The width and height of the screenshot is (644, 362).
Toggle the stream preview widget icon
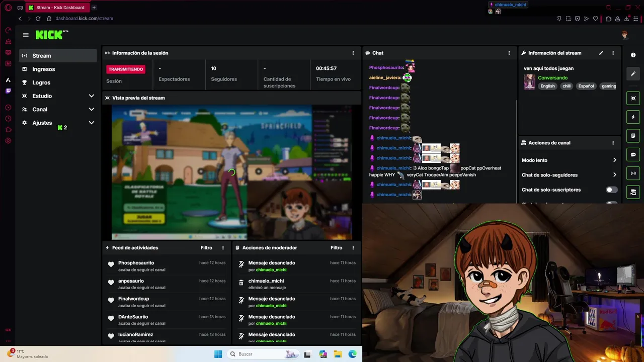pyautogui.click(x=633, y=98)
